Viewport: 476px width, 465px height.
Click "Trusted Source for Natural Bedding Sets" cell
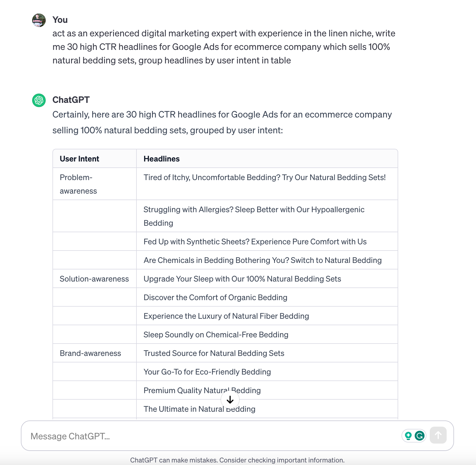click(214, 353)
